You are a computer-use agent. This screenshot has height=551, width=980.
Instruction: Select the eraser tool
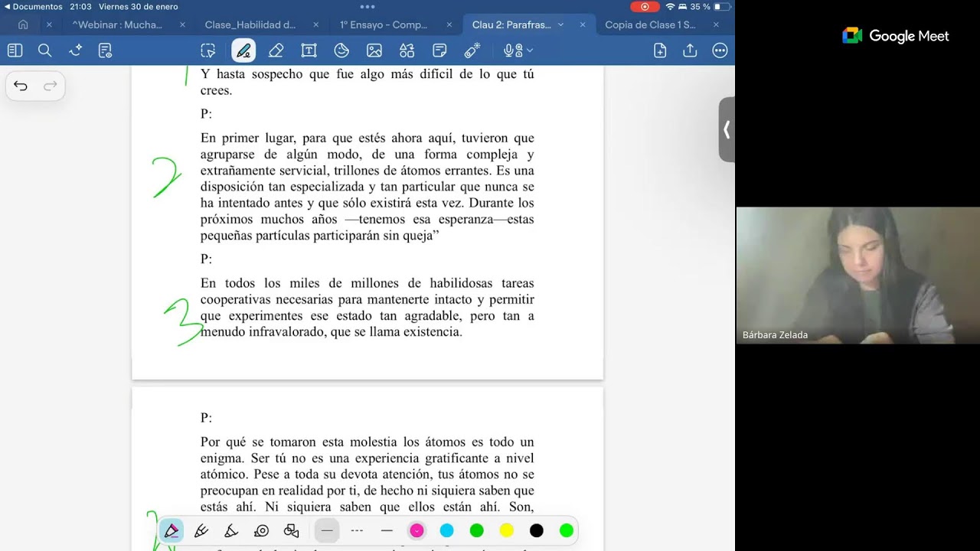276,51
